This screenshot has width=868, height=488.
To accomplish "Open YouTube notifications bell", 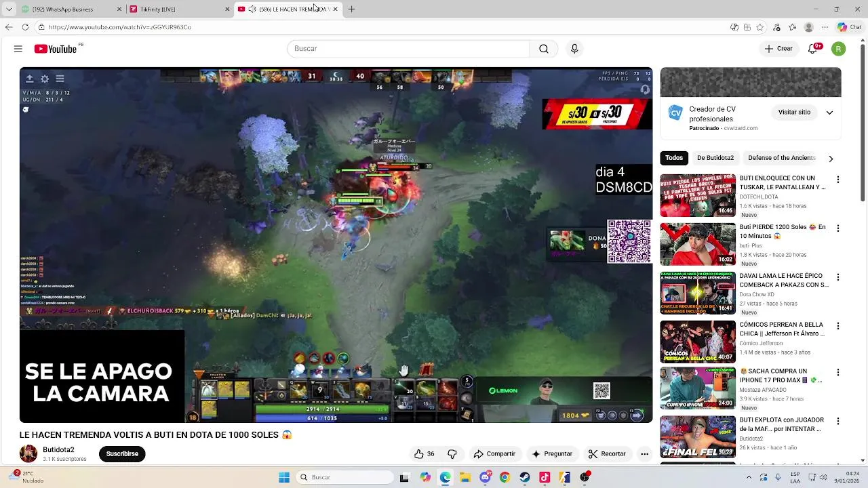I will 813,49.
